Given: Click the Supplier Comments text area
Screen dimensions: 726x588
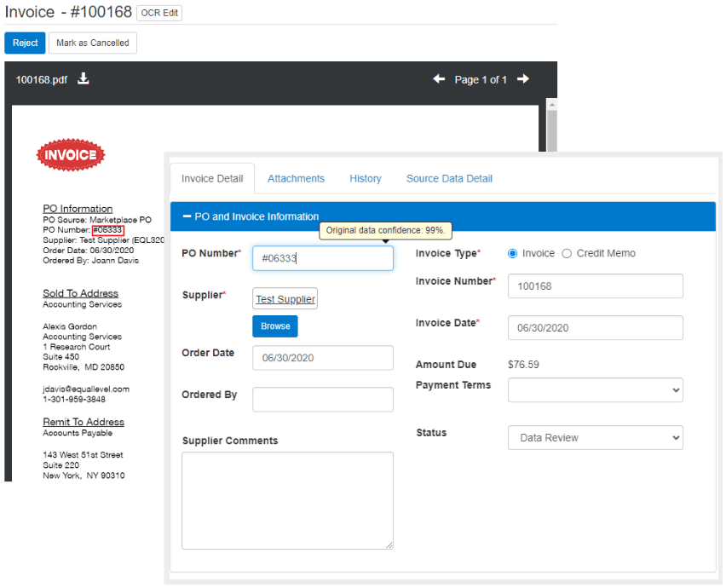Looking at the screenshot, I should click(287, 500).
